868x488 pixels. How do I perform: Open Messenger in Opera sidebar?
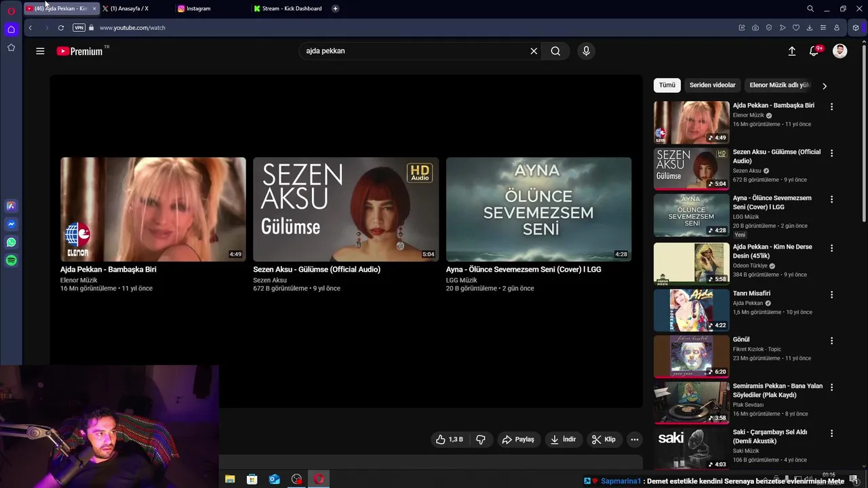point(12,224)
